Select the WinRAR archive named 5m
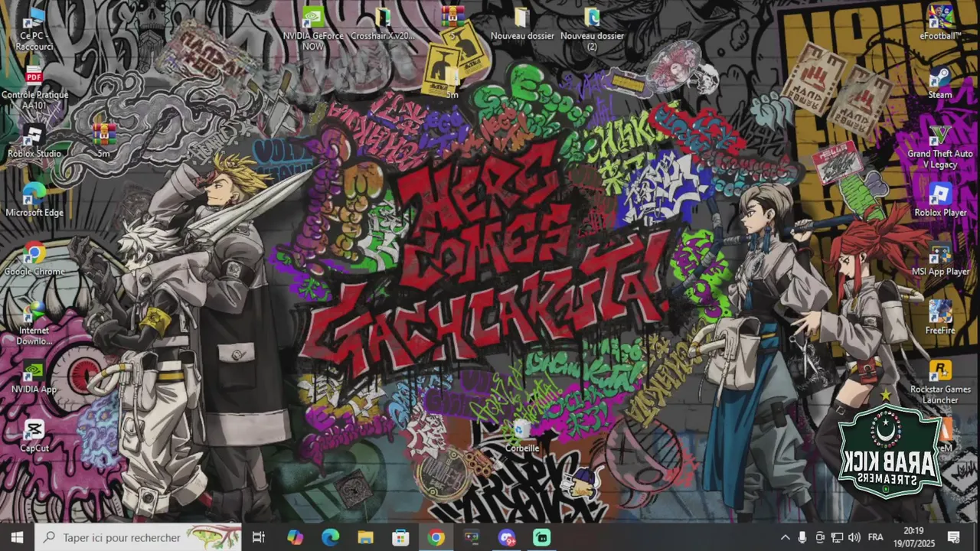The width and height of the screenshot is (980, 551). point(104,140)
